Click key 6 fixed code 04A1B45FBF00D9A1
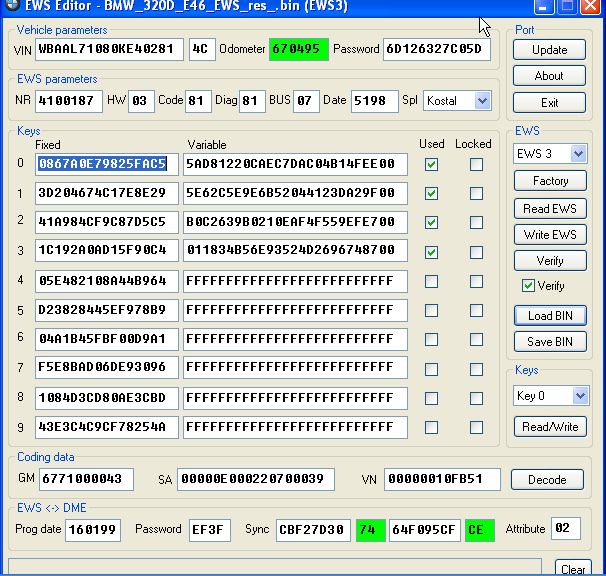Screen dimensions: 606x576 (x=107, y=339)
